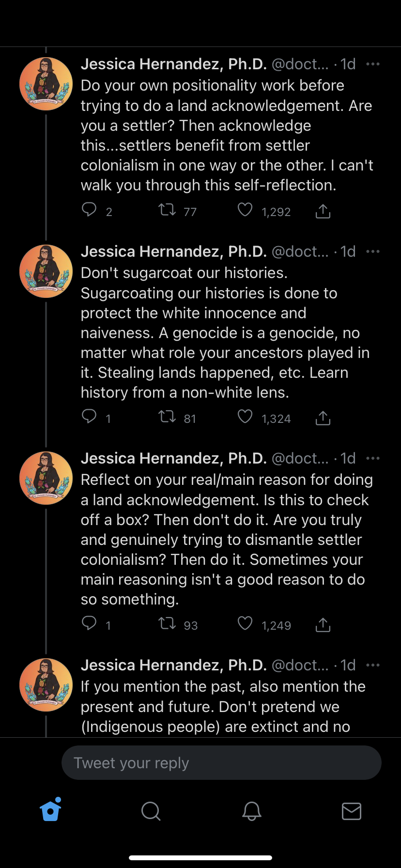The image size is (401, 868).
Task: Like the tweet with 1,324 likes
Action: point(245,417)
